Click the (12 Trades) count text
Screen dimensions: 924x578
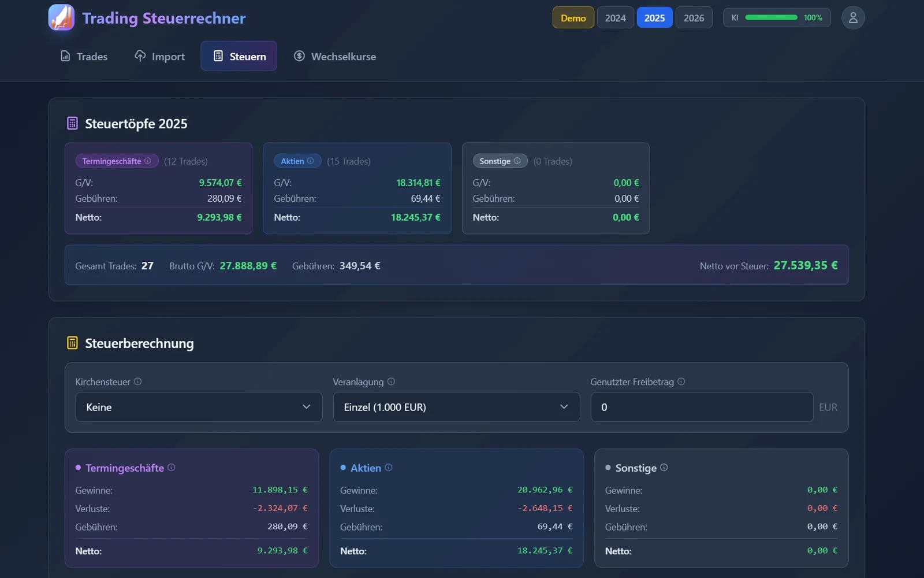(x=186, y=161)
